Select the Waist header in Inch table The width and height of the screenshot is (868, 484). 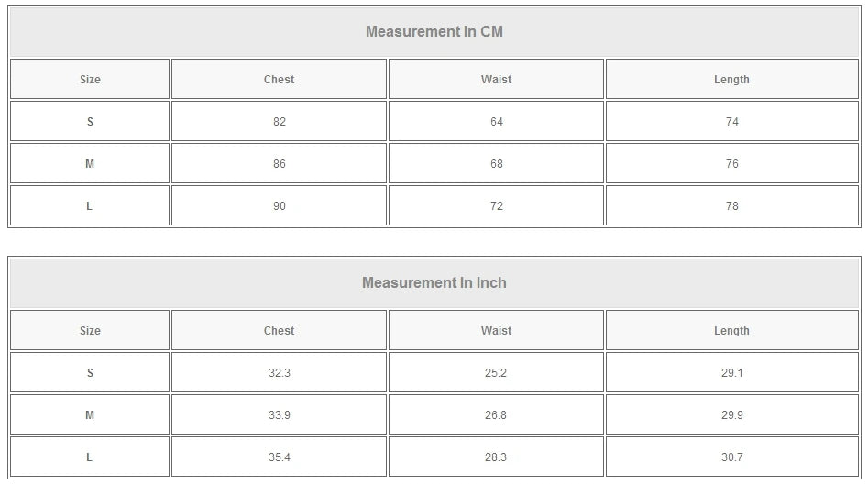point(496,331)
